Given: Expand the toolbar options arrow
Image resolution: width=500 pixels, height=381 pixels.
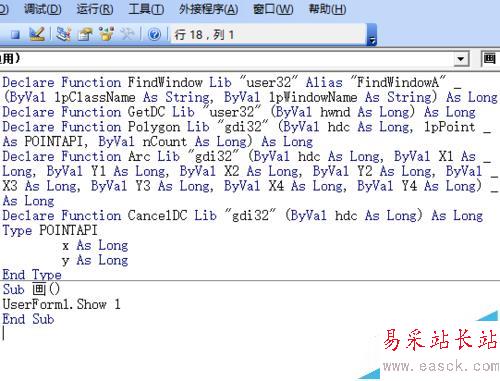Looking at the screenshot, I should [372, 35].
